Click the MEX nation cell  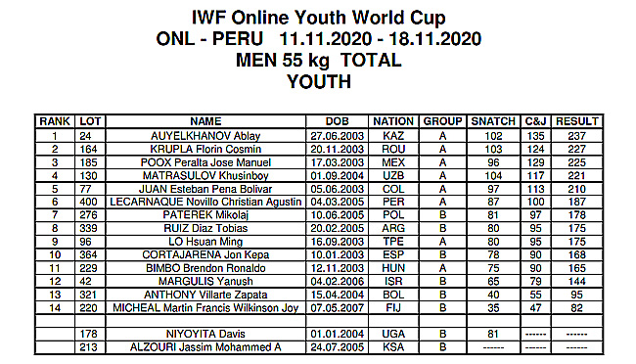393,162
